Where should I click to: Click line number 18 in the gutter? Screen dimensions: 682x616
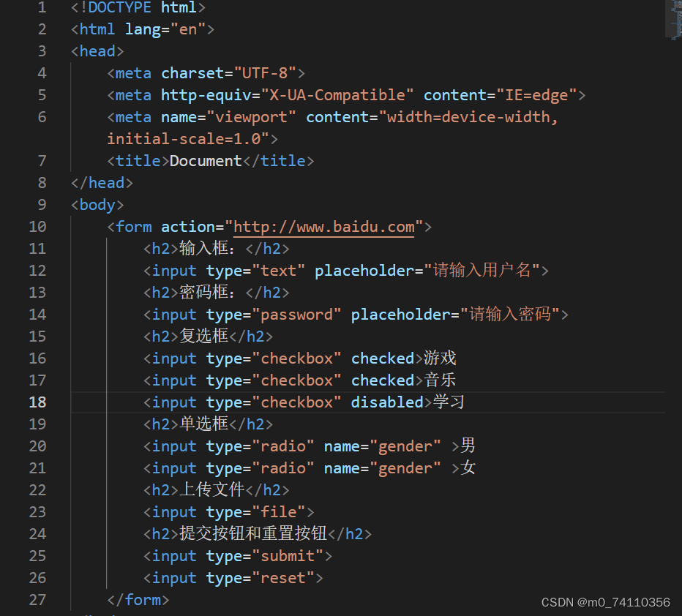(x=37, y=402)
